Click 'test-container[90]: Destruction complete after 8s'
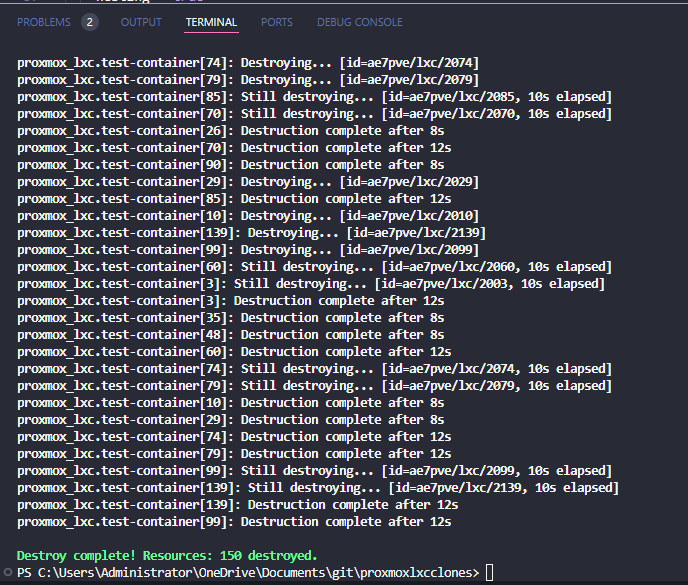The width and height of the screenshot is (688, 585). pos(230,165)
